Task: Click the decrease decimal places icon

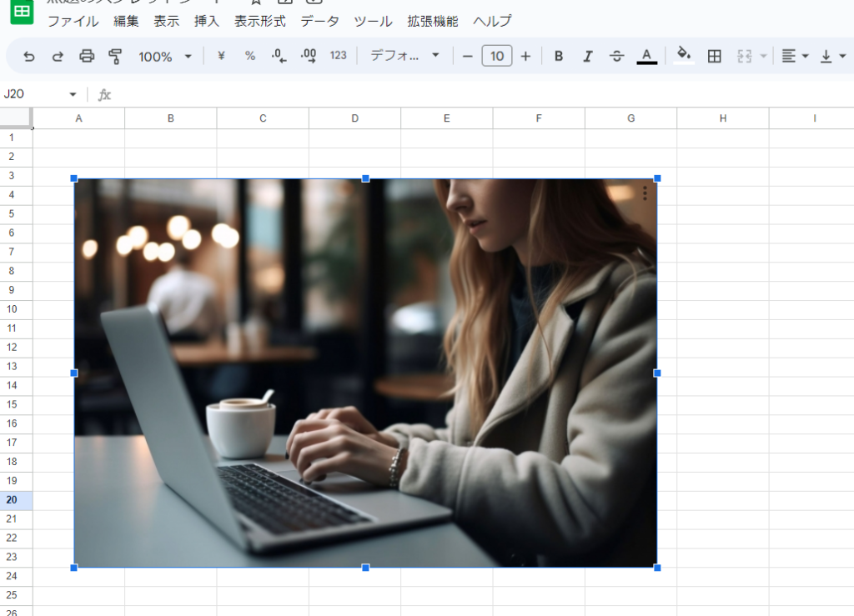Action: click(x=279, y=56)
